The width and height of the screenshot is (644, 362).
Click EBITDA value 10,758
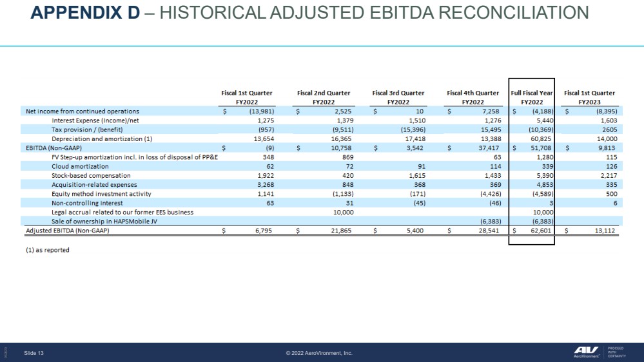pyautogui.click(x=341, y=148)
